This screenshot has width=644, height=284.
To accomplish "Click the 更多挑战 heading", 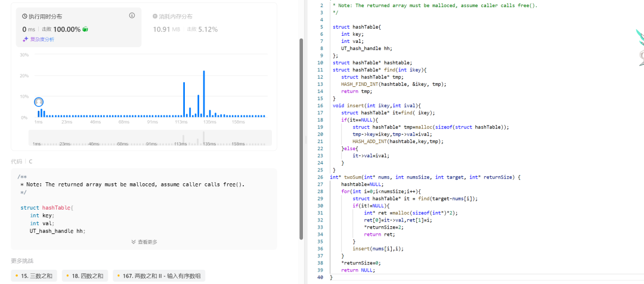I will [22, 261].
